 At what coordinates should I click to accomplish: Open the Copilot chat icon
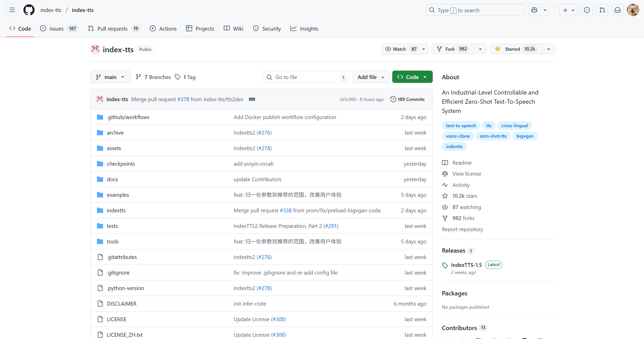tap(534, 10)
